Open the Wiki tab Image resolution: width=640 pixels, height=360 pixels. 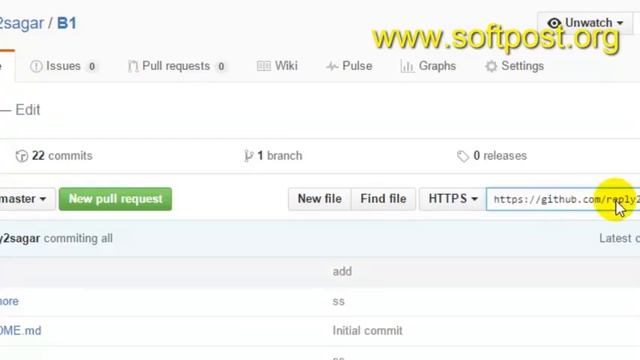(x=277, y=66)
